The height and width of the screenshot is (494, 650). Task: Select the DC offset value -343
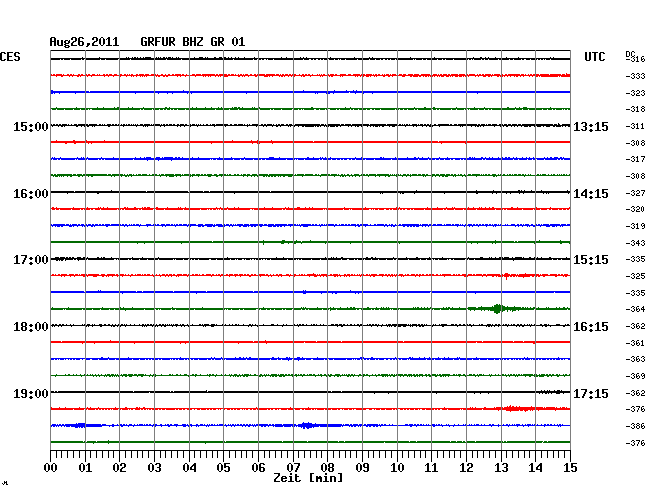click(x=635, y=242)
